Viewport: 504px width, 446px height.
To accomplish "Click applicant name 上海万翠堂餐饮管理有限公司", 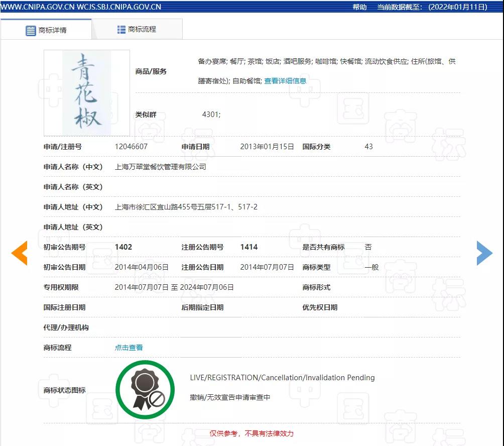I will [161, 167].
